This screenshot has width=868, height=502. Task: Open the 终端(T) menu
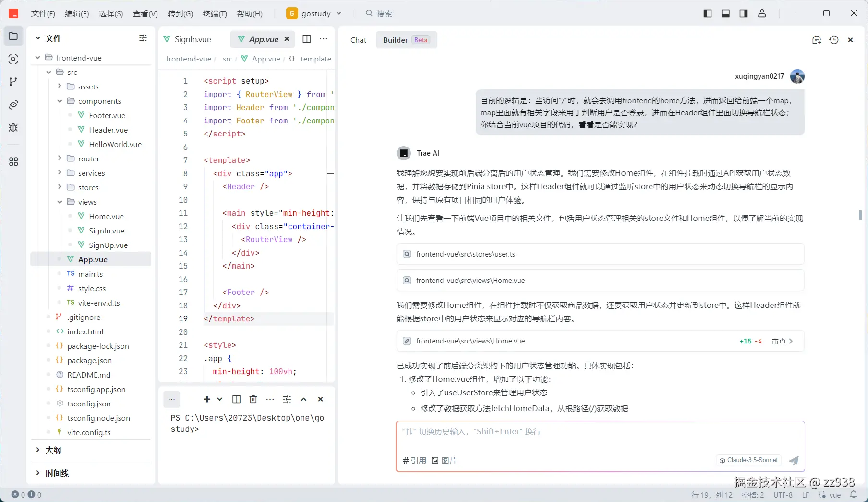coord(215,13)
